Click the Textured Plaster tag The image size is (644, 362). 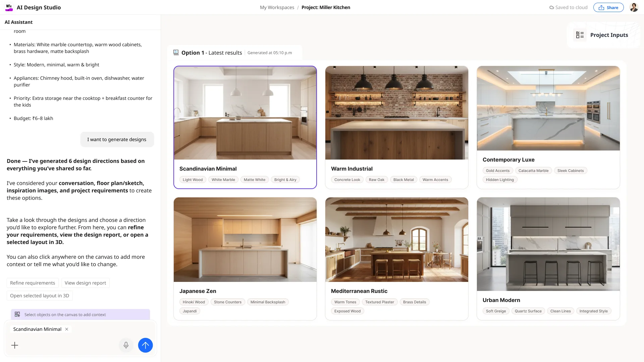click(x=380, y=302)
